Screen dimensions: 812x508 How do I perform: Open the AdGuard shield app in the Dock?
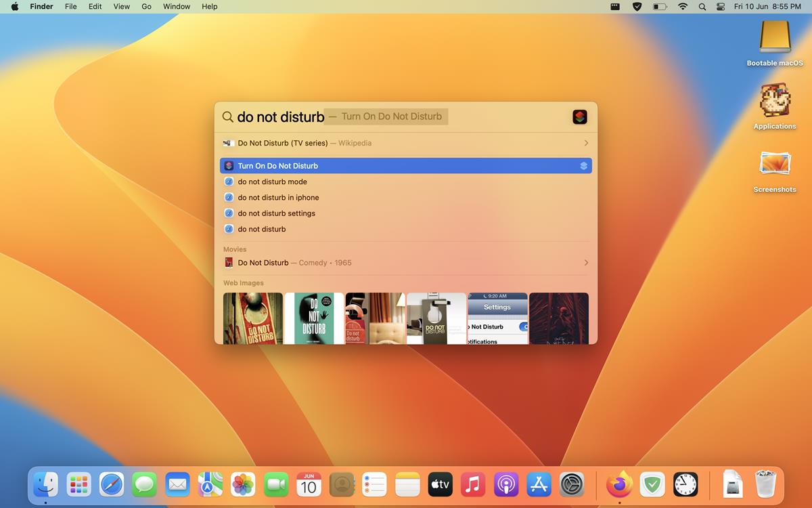[652, 484]
